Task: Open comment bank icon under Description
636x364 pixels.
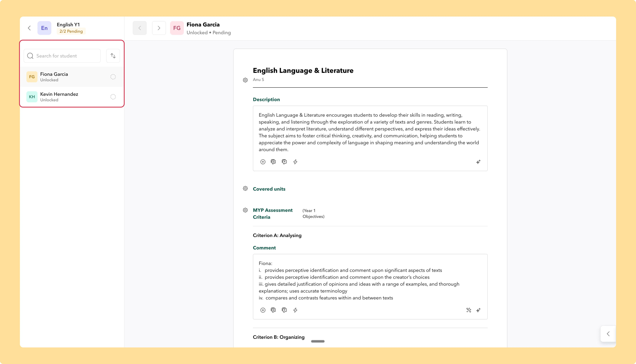Action: (273, 162)
